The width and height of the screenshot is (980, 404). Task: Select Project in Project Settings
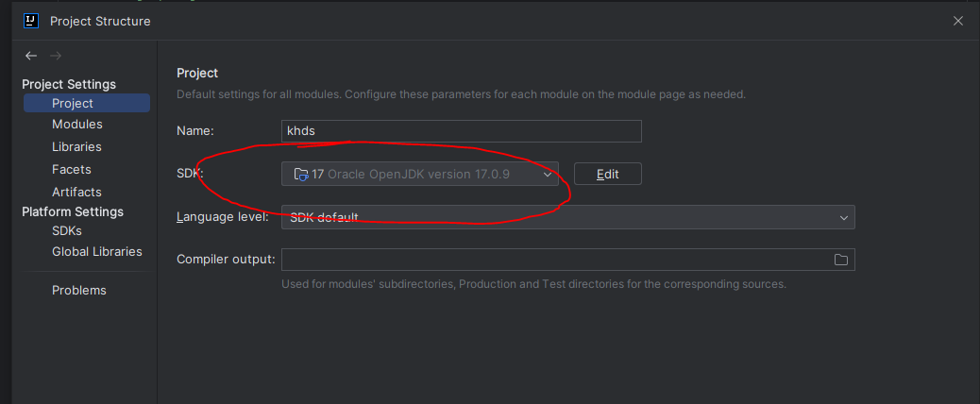pyautogui.click(x=86, y=103)
